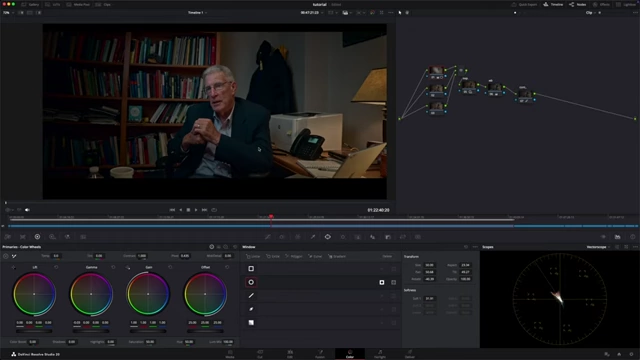Open the Scopes palette icon
The width and height of the screenshot is (640, 360).
618,237
